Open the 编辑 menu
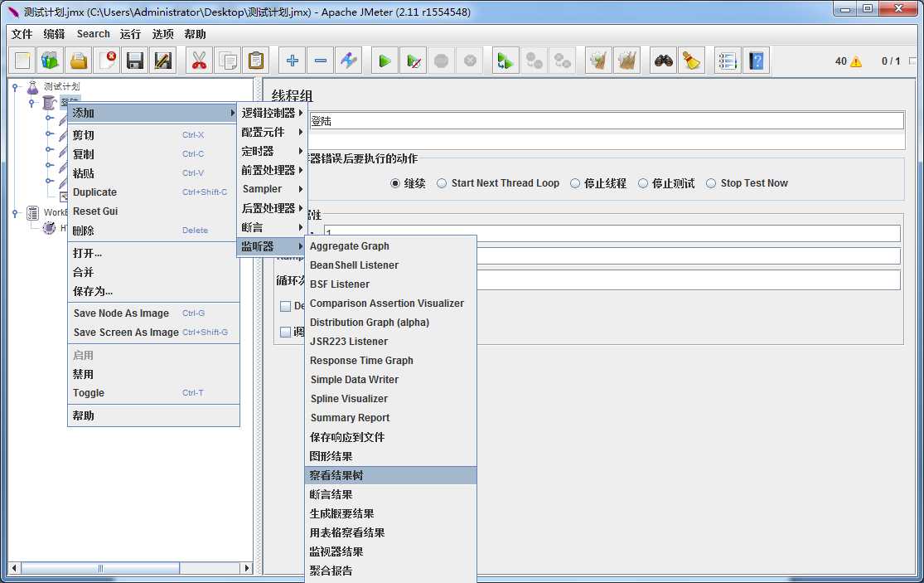 54,34
